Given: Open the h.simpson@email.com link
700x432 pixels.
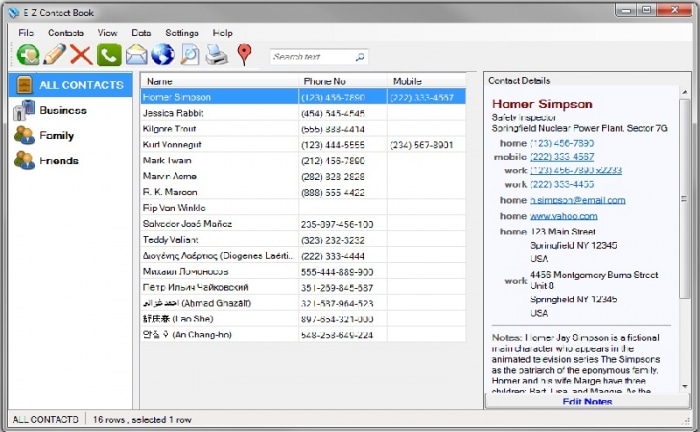Looking at the screenshot, I should click(x=578, y=200).
